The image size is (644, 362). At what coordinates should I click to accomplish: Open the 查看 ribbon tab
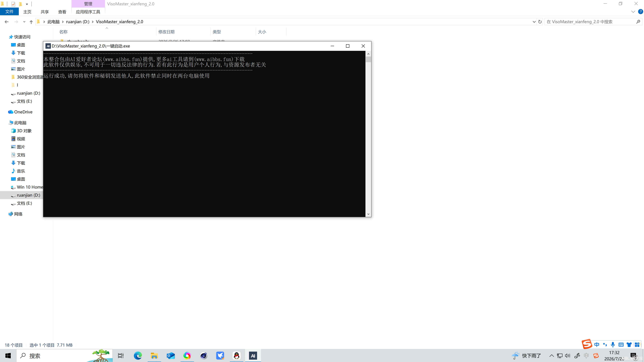click(x=62, y=12)
